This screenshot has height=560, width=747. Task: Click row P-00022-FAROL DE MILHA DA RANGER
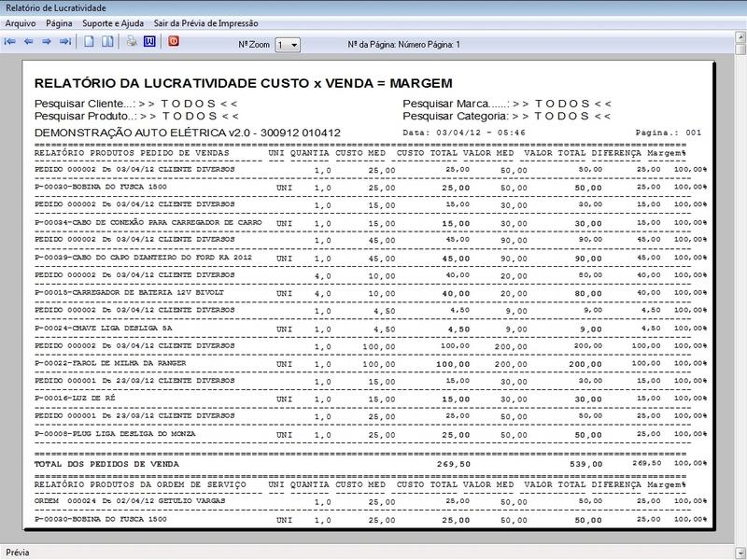click(371, 363)
